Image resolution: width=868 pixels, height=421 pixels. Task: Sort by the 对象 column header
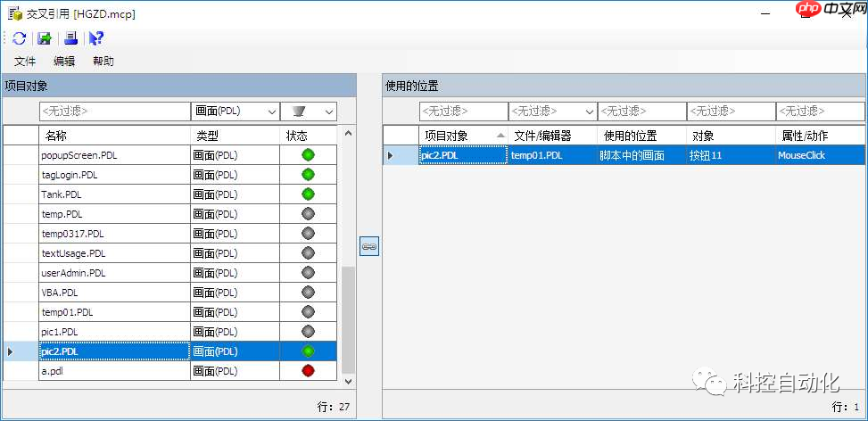tap(732, 136)
